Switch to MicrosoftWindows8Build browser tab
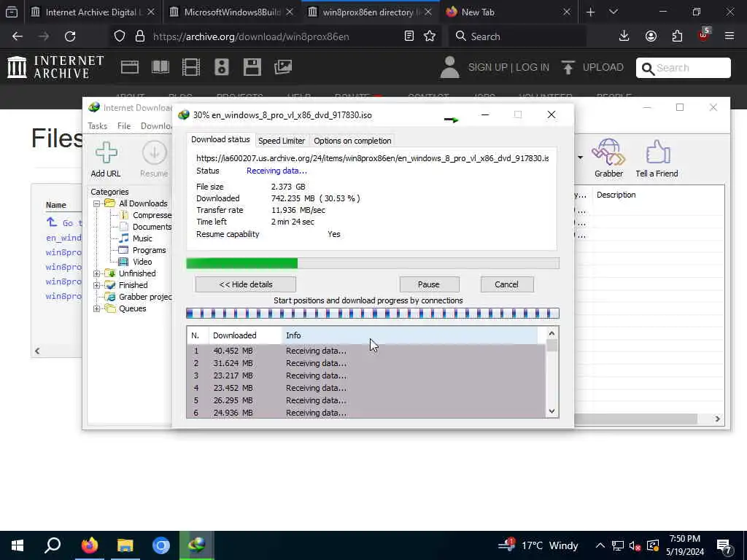The height and width of the screenshot is (560, 747). pyautogui.click(x=233, y=12)
